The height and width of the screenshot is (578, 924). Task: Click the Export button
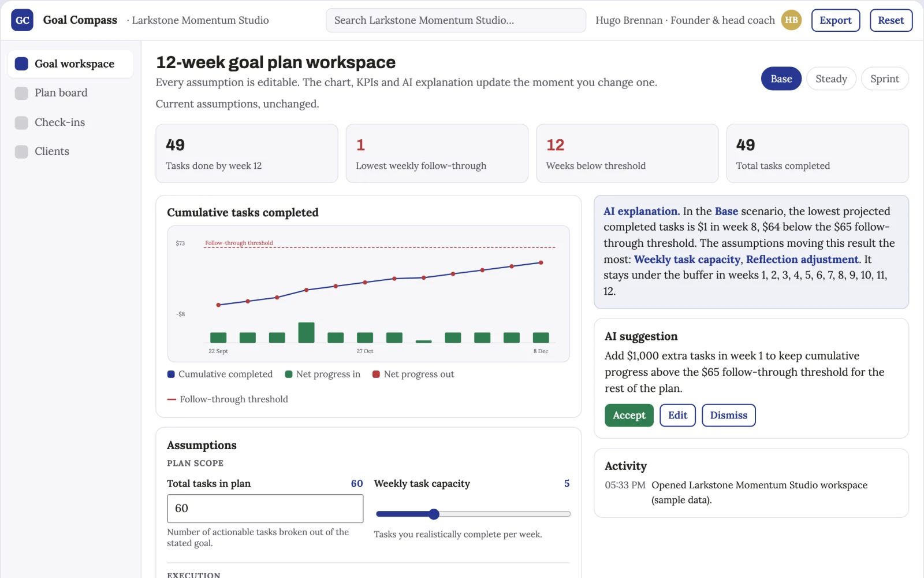tap(836, 20)
